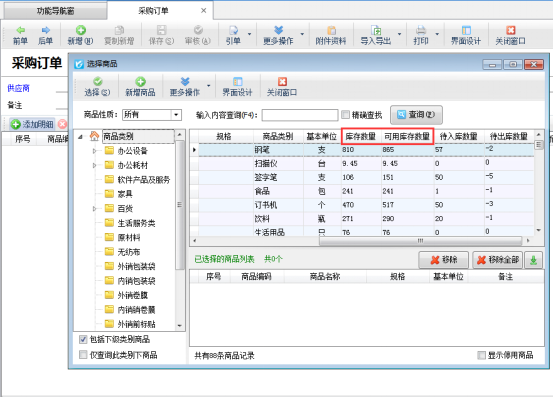
Task: Uncheck 包括下级类别商品 checkbox
Action: 83,339
